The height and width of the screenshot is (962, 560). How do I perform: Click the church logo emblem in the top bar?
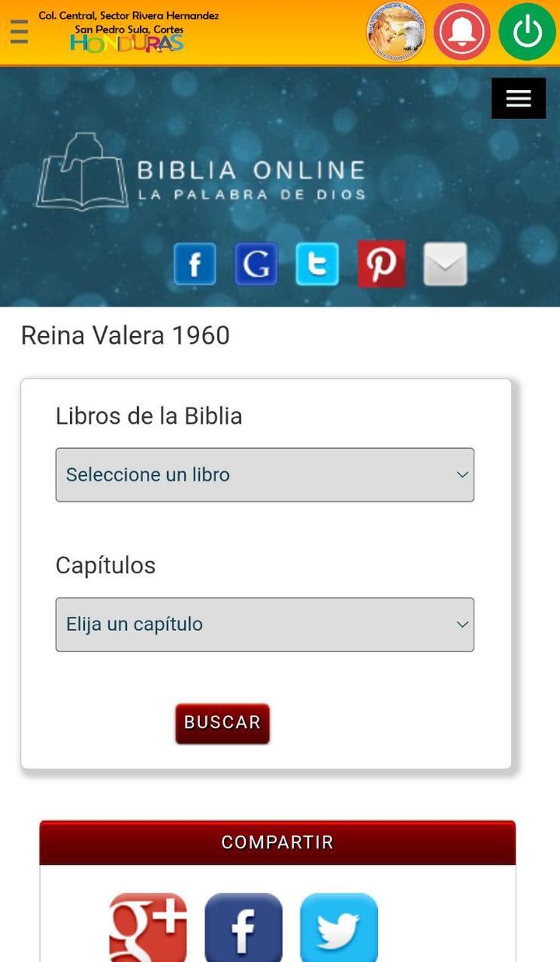click(396, 32)
